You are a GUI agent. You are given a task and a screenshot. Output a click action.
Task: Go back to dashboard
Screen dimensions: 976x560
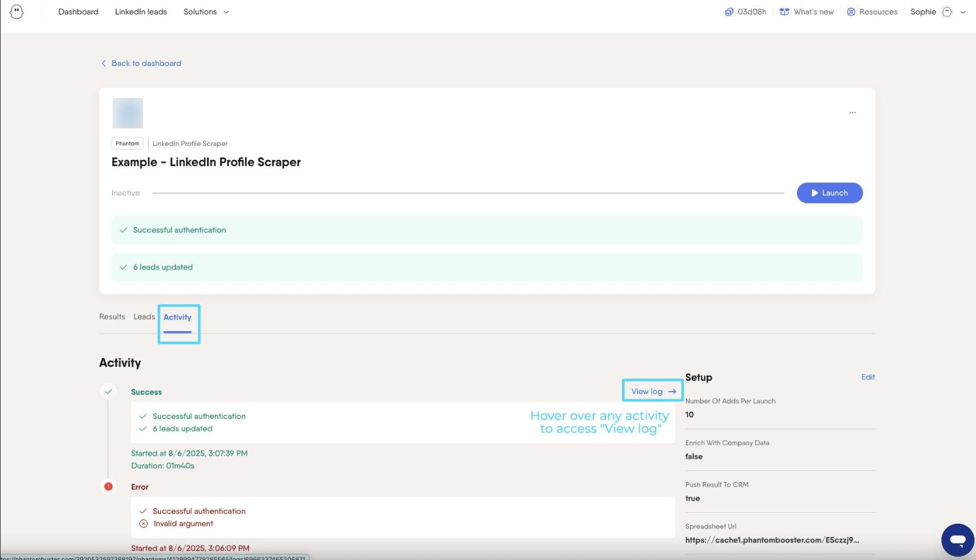tap(141, 64)
